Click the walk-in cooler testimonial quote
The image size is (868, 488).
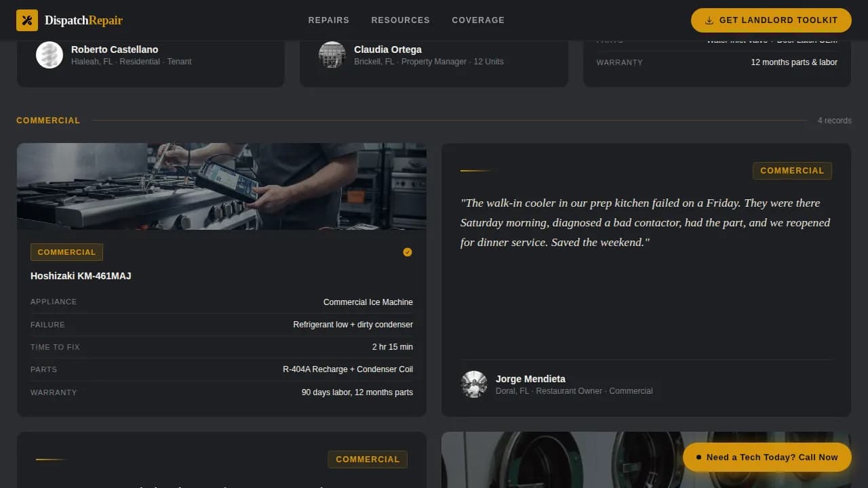(x=645, y=222)
